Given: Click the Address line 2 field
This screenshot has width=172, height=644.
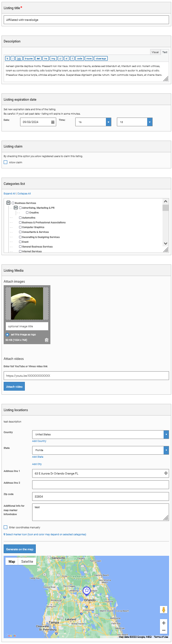Looking at the screenshot, I should click(x=100, y=485).
